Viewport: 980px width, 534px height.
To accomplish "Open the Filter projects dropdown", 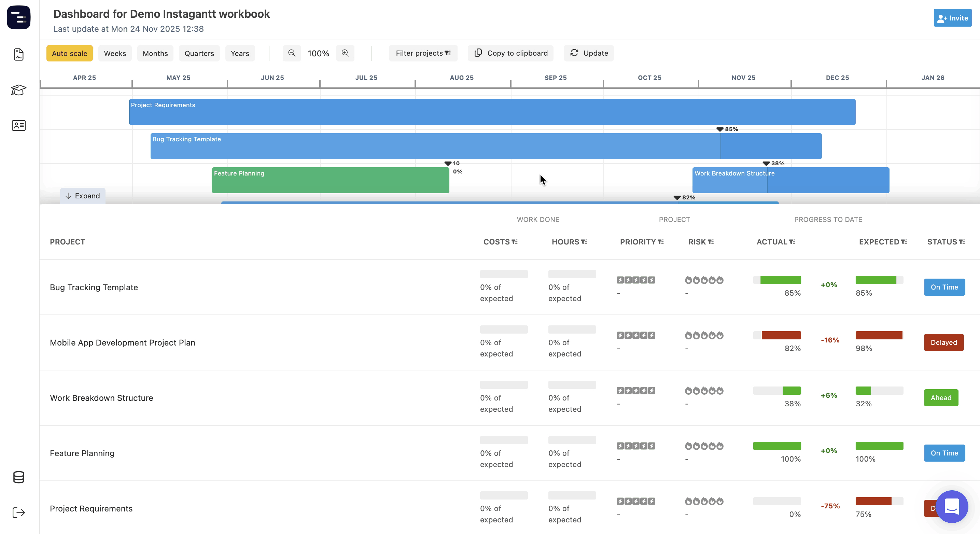I will click(423, 53).
